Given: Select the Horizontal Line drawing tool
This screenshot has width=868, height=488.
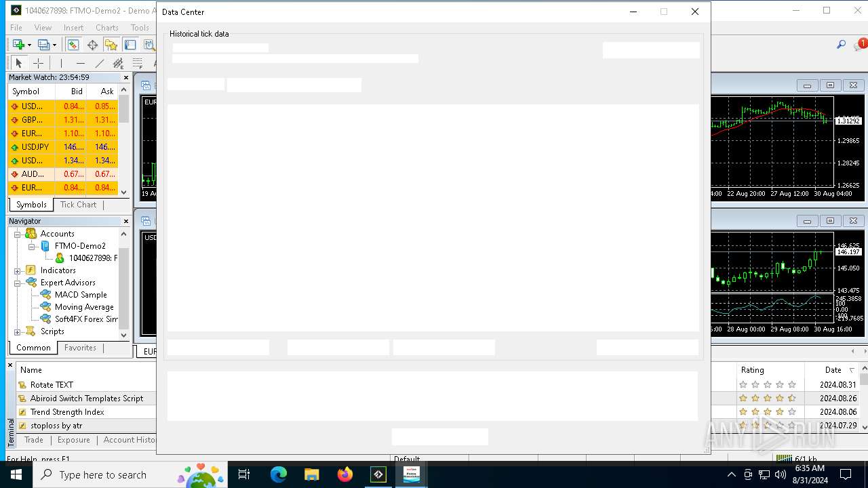Looking at the screenshot, I should (x=81, y=63).
